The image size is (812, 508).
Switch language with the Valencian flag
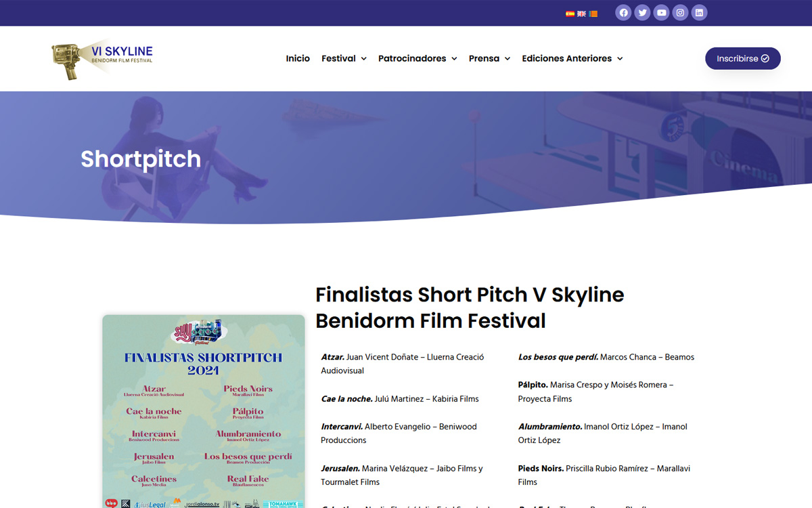click(593, 14)
